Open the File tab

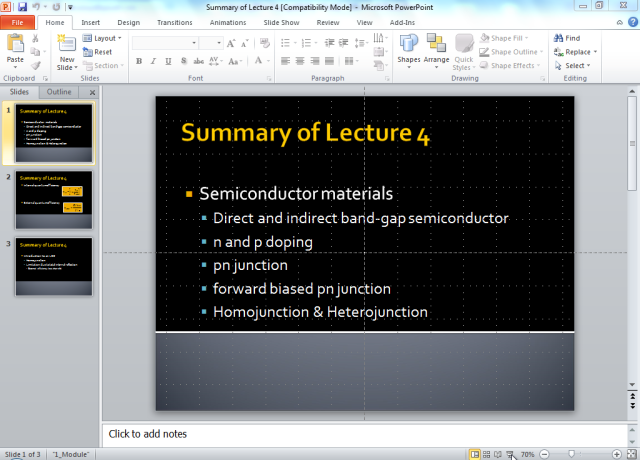point(17,22)
